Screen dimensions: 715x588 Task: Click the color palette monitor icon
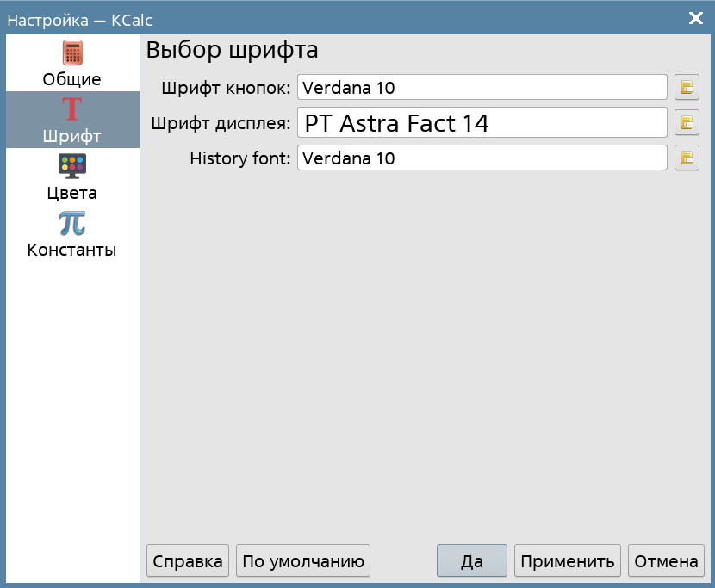click(72, 166)
